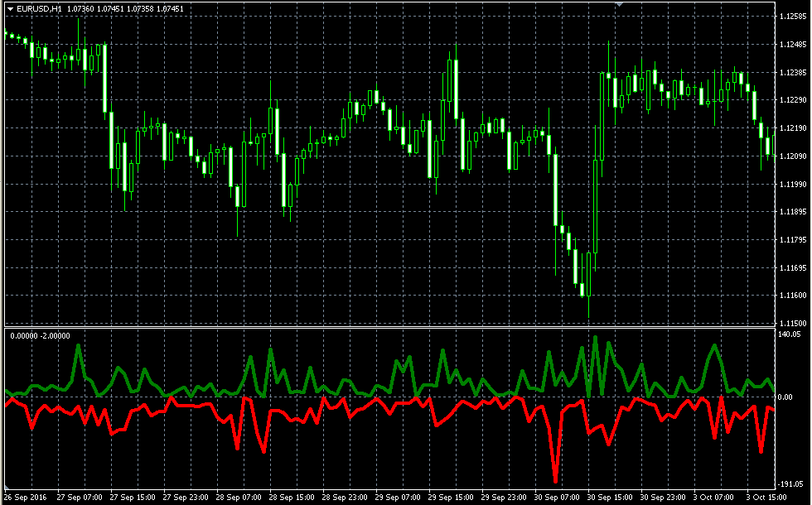The image size is (812, 505).
Task: Click the small triangle at the time-axis bottom-left corner
Action: [x=7, y=488]
